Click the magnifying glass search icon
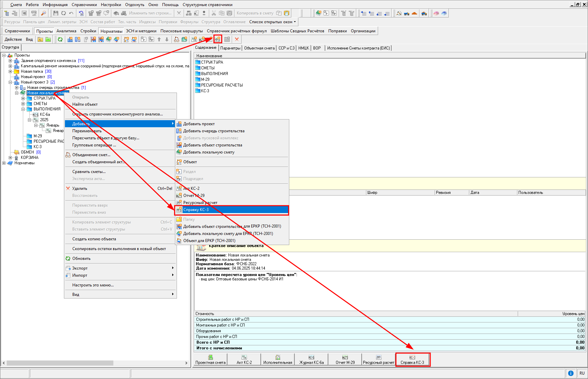This screenshot has height=379, width=588. point(43,13)
